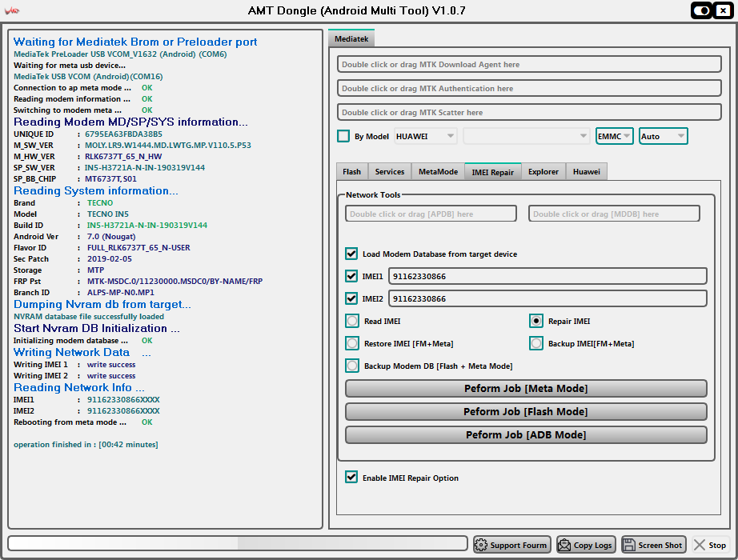
Task: Open the Auto dropdown
Action: (663, 136)
